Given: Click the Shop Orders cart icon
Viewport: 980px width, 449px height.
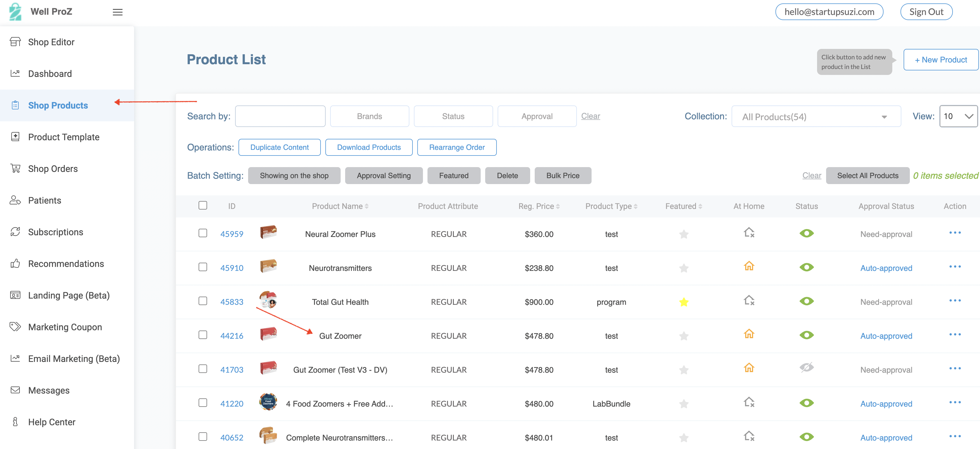Looking at the screenshot, I should click(x=15, y=169).
